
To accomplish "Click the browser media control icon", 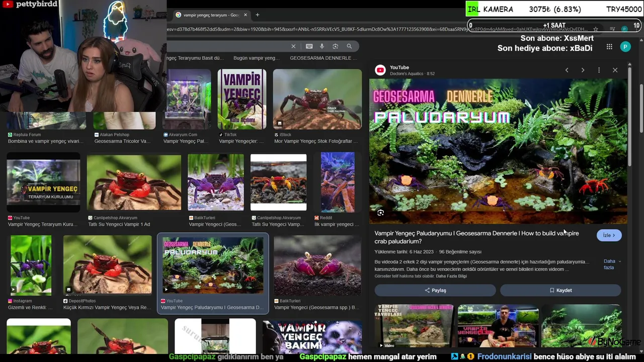I will point(612,29).
